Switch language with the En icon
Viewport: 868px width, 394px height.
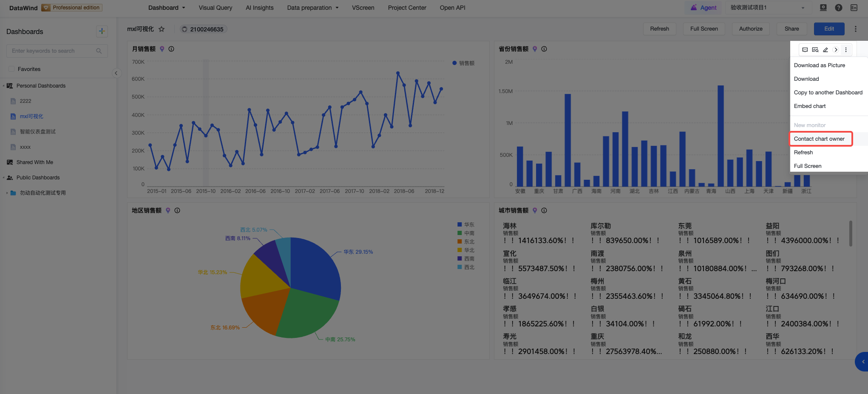[854, 8]
